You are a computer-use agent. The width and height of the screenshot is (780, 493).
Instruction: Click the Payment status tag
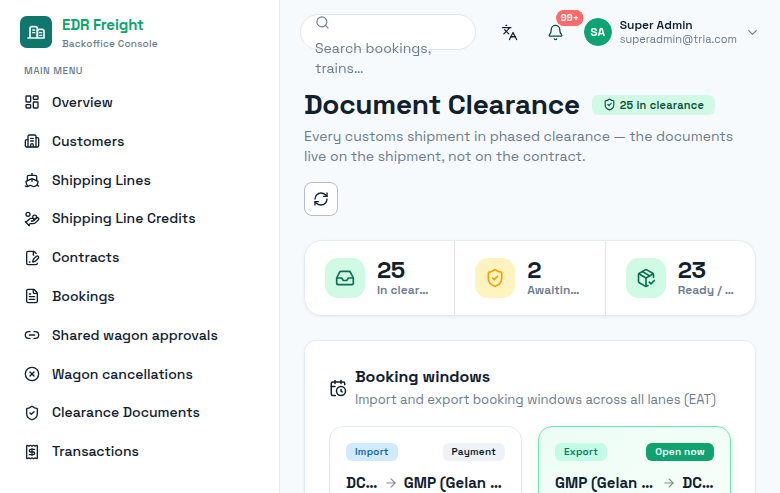click(x=474, y=452)
